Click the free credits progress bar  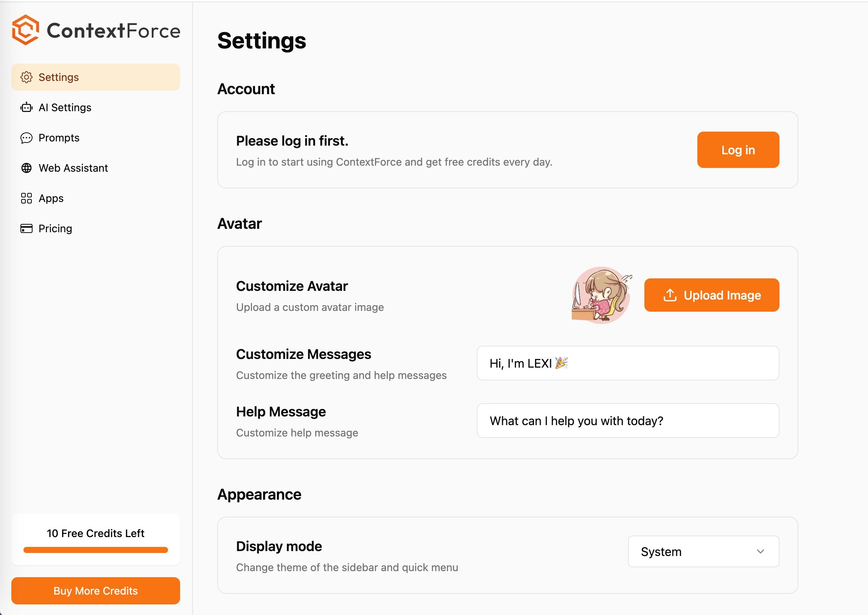95,550
